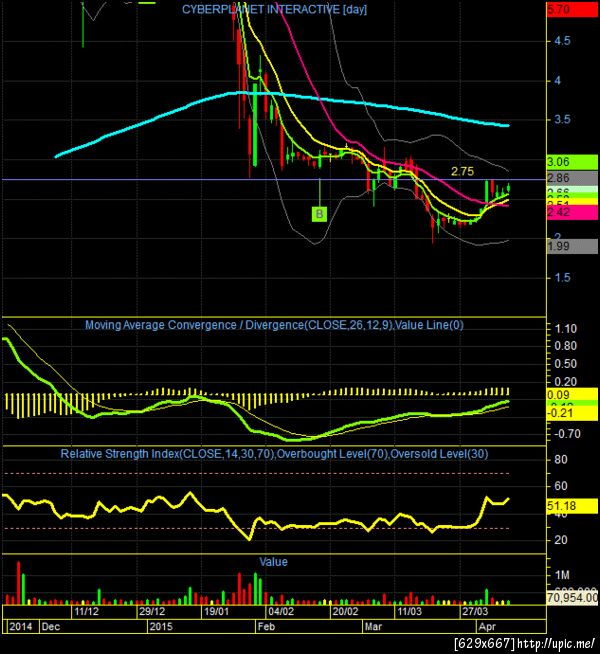The width and height of the screenshot is (600, 654).
Task: Select the pink 2.42 price label
Action: (x=572, y=212)
